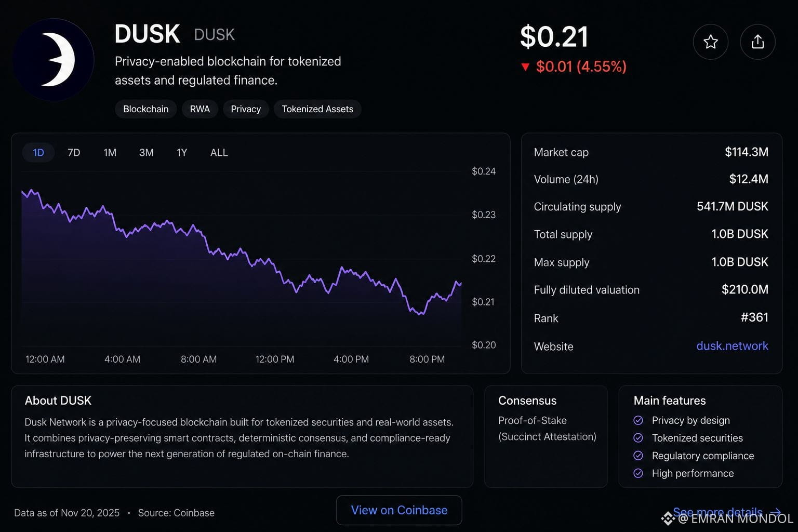Click the Regulatory compliance feature text
Viewport: 798px width, 532px height.
[703, 456]
